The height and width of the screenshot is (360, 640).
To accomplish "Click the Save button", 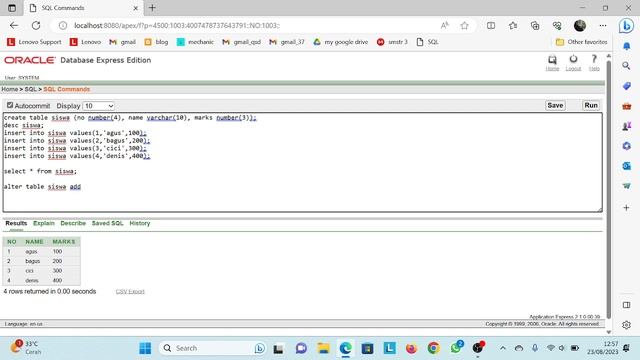I will tap(555, 105).
